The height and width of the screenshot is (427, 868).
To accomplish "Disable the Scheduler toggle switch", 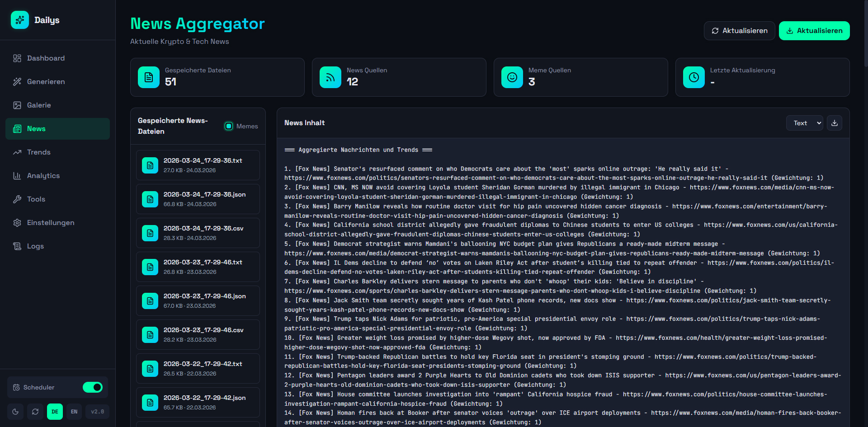I will [x=93, y=387].
